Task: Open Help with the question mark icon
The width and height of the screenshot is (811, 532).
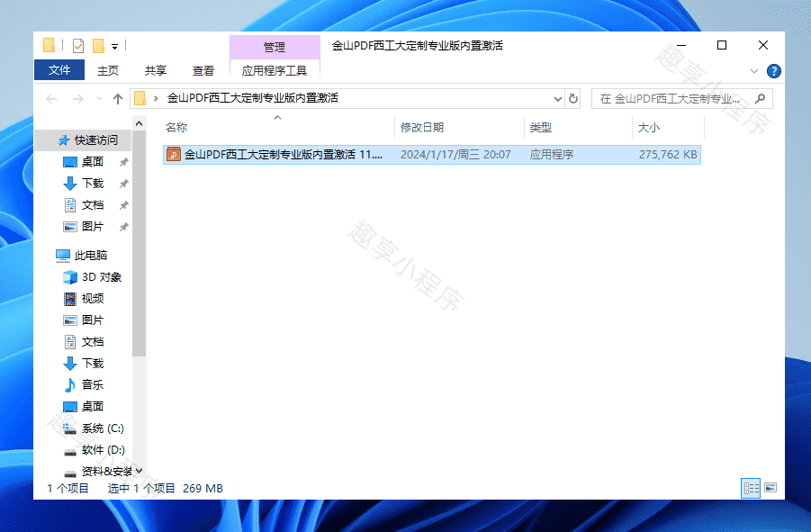Action: click(774, 71)
